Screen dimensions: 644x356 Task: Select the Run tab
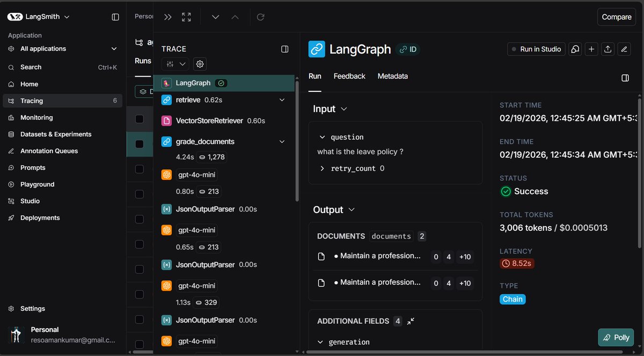pyautogui.click(x=315, y=76)
